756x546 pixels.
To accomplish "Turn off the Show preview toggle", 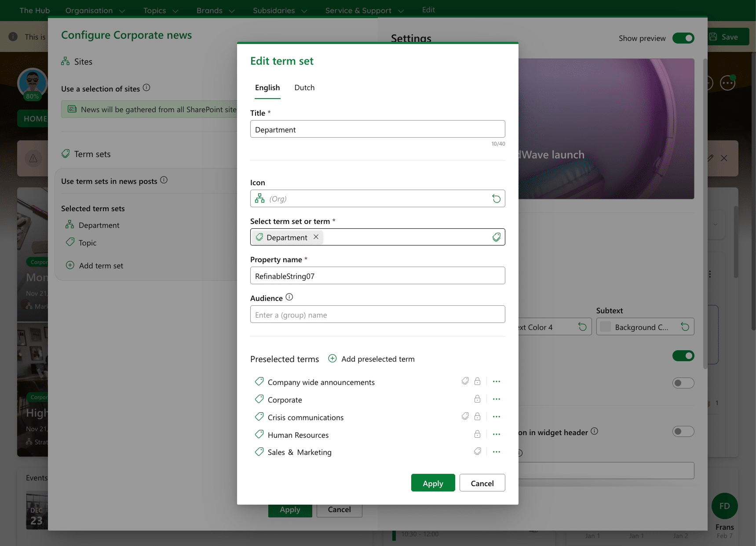I will pos(683,38).
